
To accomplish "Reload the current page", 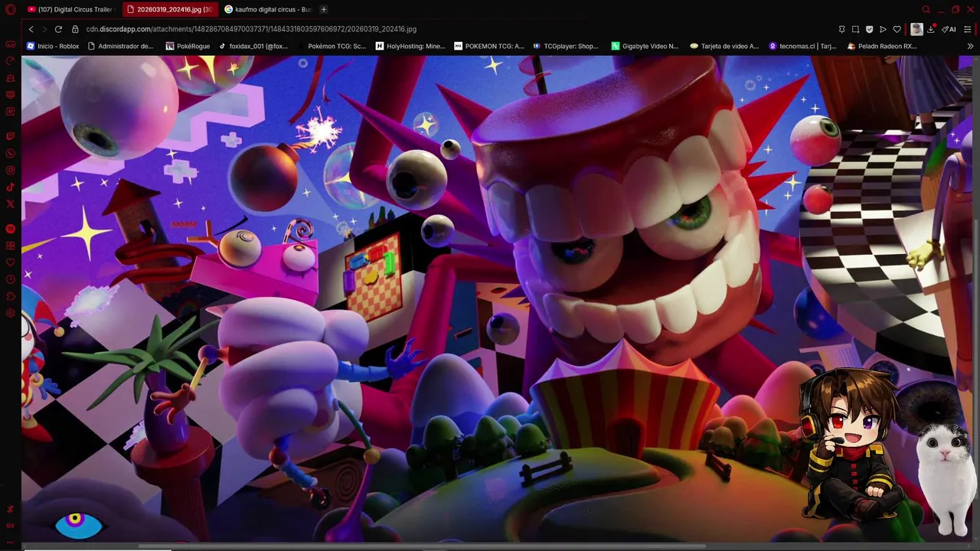I will tap(58, 29).
